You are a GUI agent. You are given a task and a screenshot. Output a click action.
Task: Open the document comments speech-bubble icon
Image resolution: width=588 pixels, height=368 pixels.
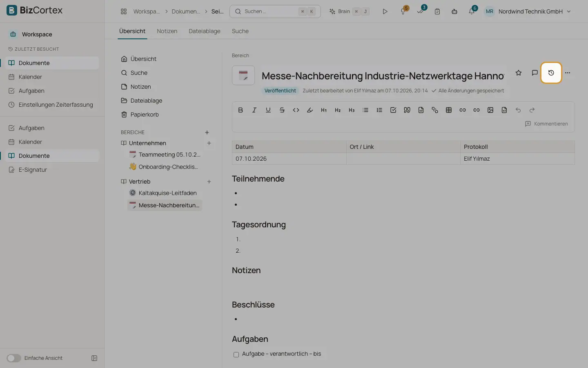click(535, 73)
